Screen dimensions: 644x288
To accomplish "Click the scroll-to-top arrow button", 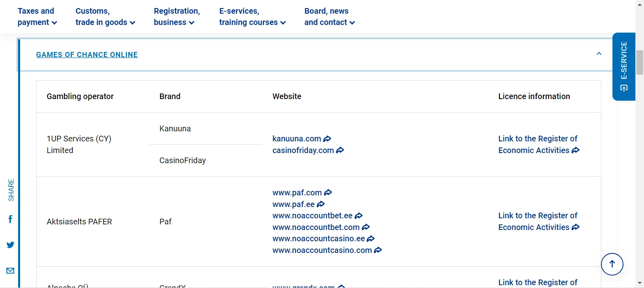I will coord(612,264).
